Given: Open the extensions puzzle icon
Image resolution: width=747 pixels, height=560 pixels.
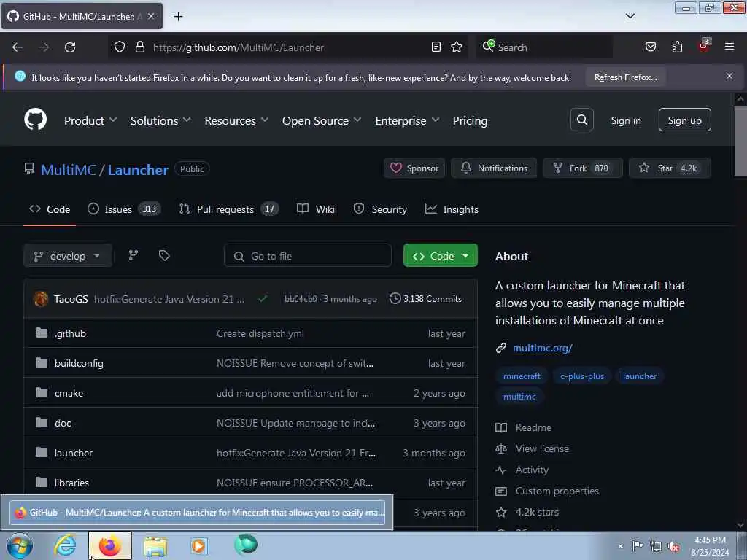Looking at the screenshot, I should point(677,47).
